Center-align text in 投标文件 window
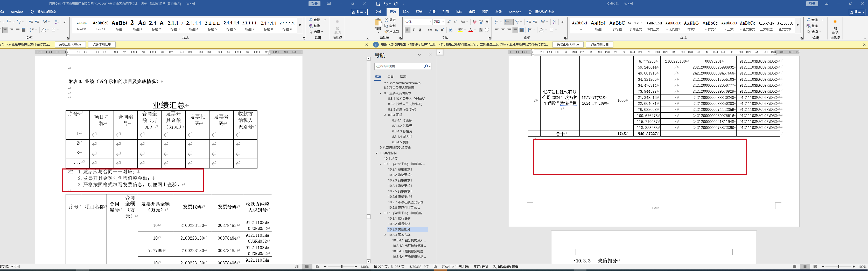Image resolution: width=868 pixels, height=271 pixels. point(503,30)
